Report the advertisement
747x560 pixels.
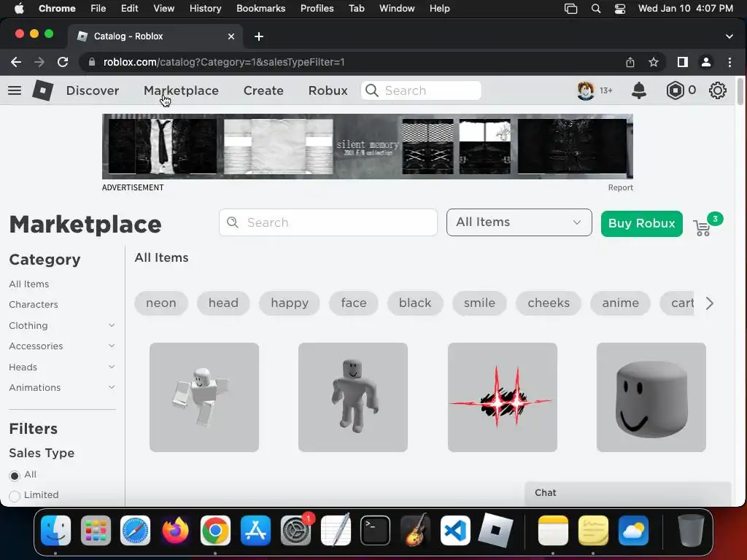coord(620,187)
